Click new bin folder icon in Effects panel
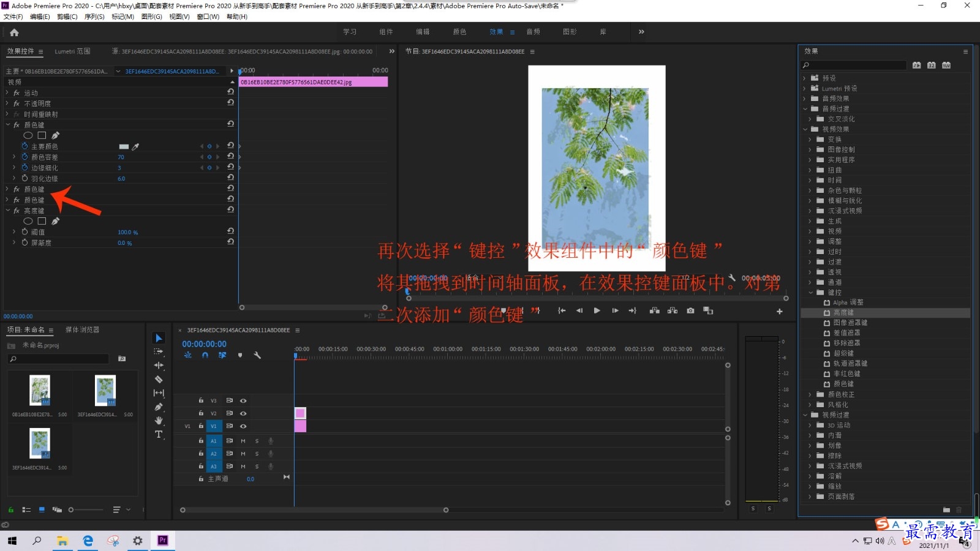The image size is (980, 551). (946, 509)
